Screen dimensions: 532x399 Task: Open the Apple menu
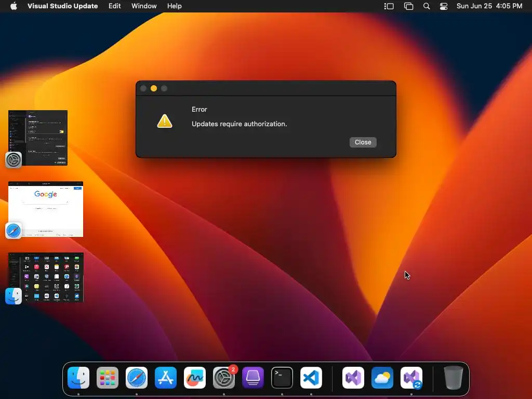[x=14, y=6]
